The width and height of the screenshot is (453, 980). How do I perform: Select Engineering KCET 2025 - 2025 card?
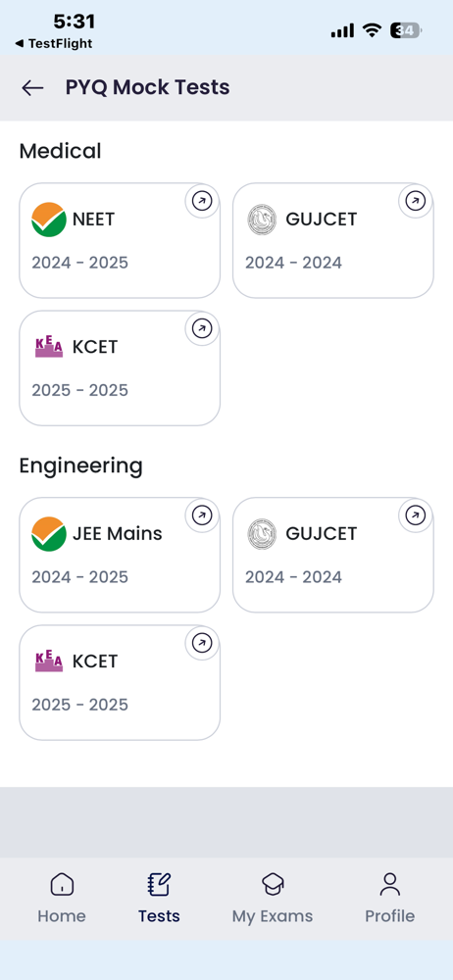pos(120,682)
